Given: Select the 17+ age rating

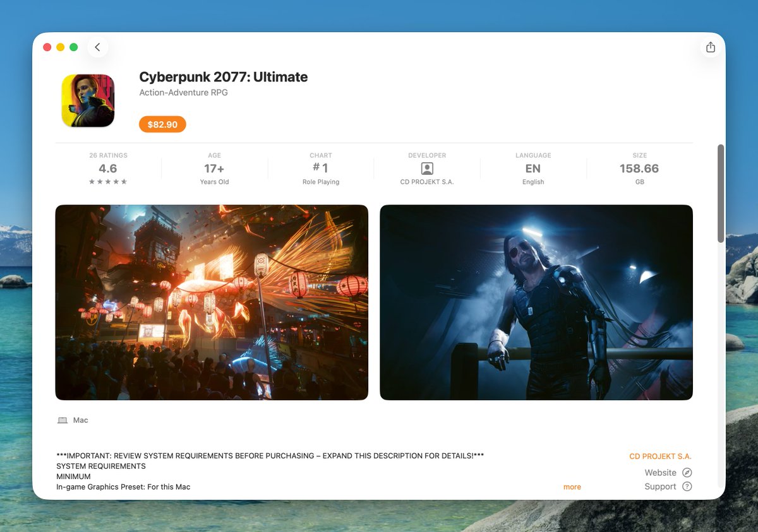Looking at the screenshot, I should click(x=214, y=168).
